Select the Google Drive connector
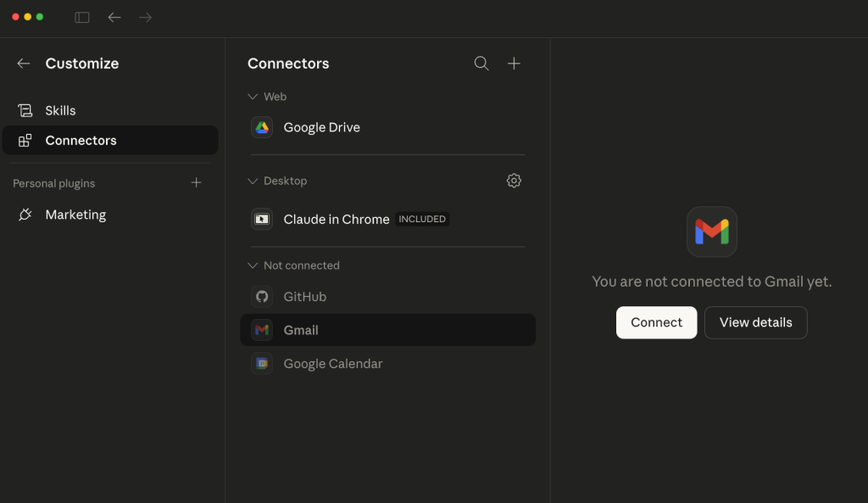This screenshot has height=503, width=868. [321, 127]
